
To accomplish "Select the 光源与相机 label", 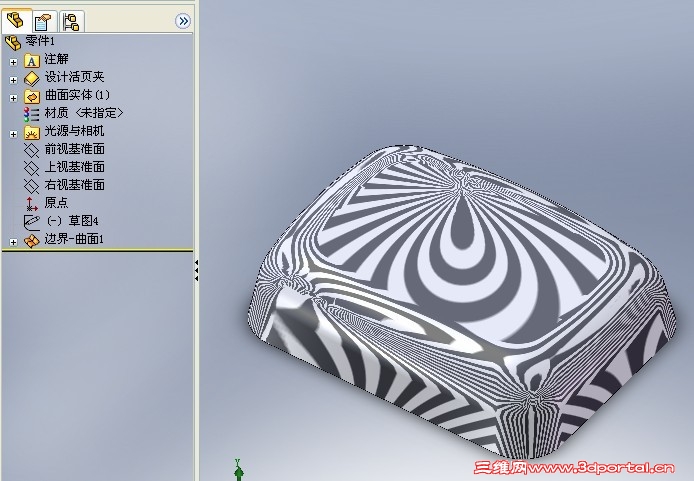I will click(x=74, y=131).
